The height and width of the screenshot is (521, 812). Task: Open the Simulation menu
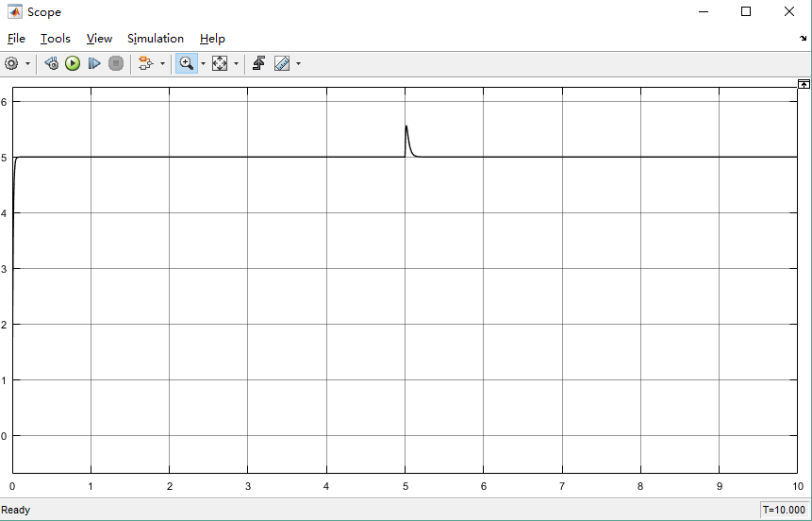point(156,39)
